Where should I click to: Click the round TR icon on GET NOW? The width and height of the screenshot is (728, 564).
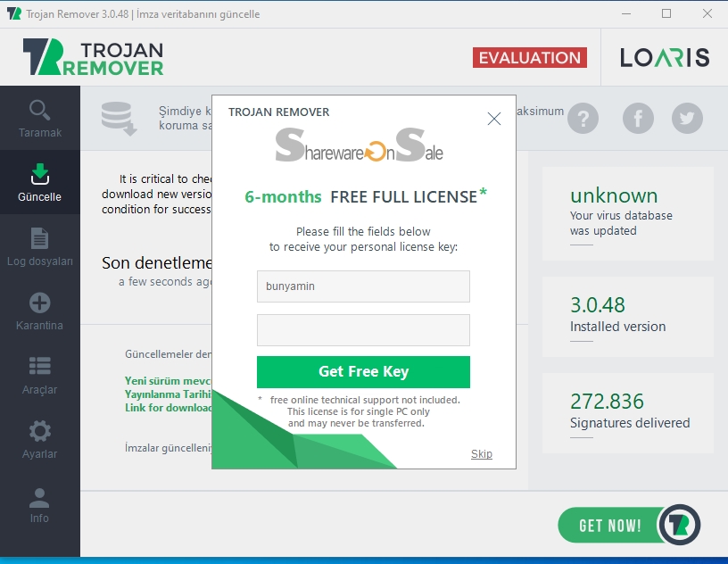tap(679, 525)
